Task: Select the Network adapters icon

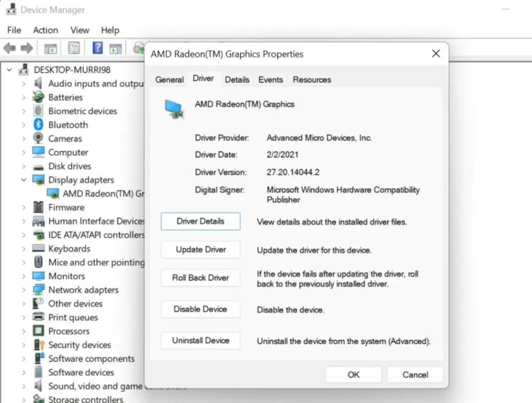Action: tap(38, 290)
